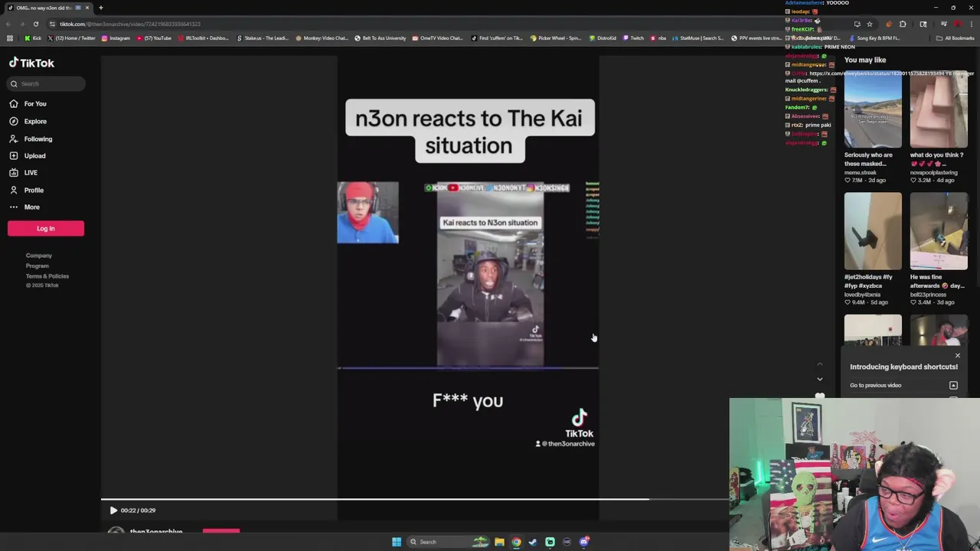Expand the Company footer section
Viewport: 980px width, 551px height.
39,256
